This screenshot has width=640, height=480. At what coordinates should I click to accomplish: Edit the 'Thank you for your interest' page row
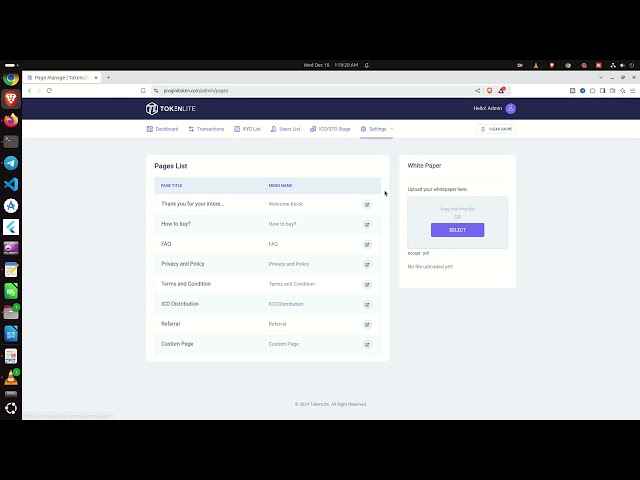point(367,204)
